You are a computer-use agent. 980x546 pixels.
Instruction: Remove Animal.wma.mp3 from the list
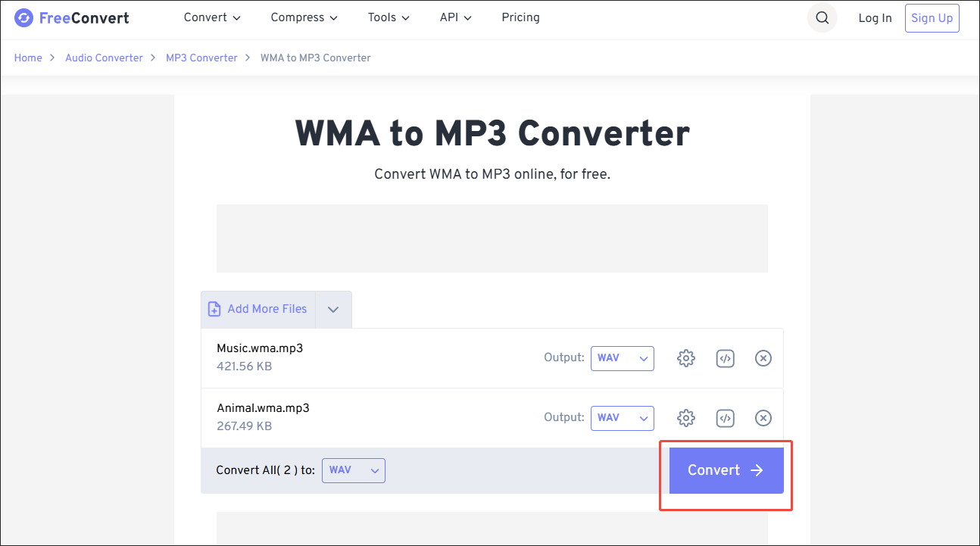pos(763,417)
